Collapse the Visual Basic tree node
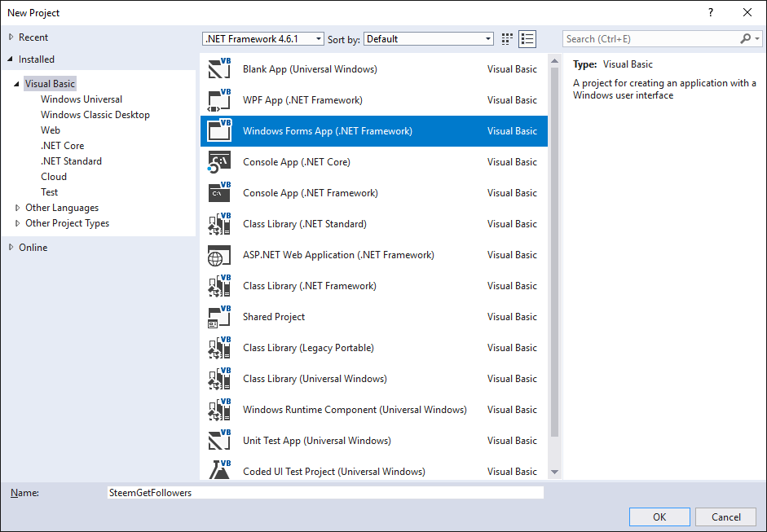Screen dimensions: 767x532 [17, 84]
